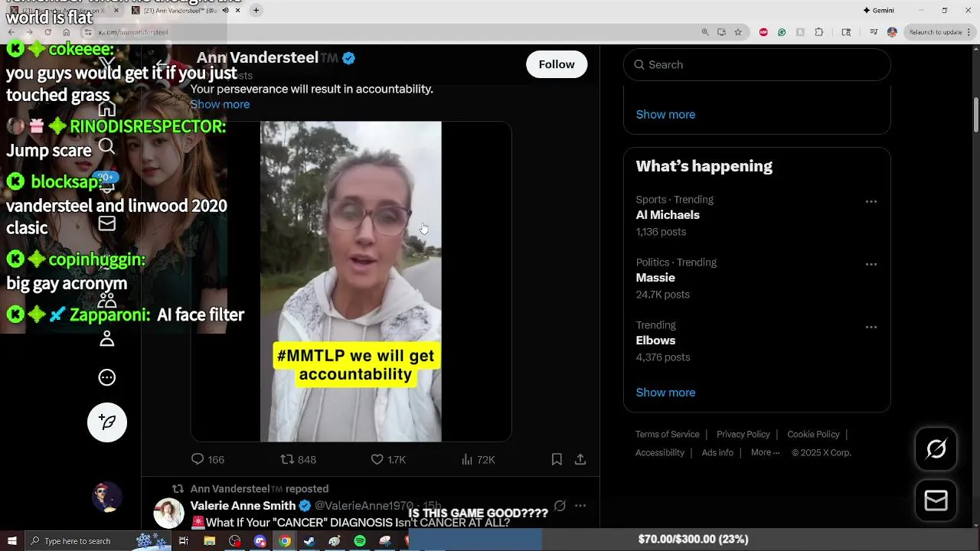Open the AdBlock Plus extension icon
The height and width of the screenshot is (551, 980).
coord(763,32)
